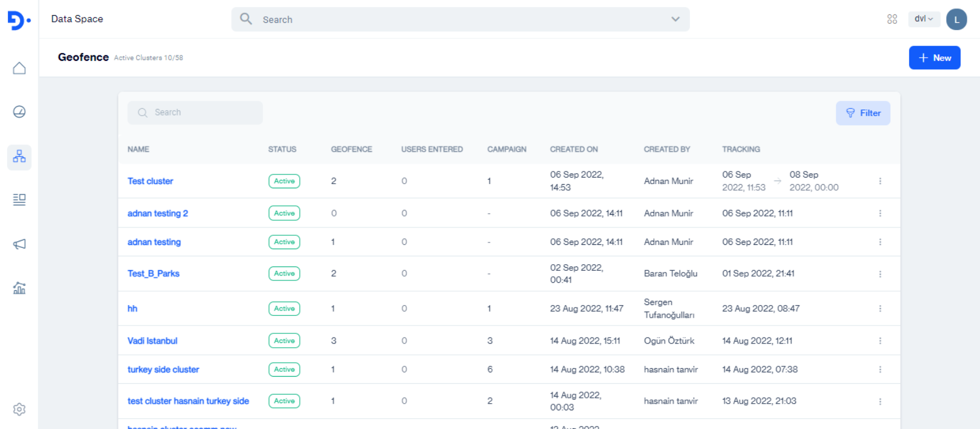
Task: Open row options menu for Vadi Istanbul
Action: [x=880, y=341]
